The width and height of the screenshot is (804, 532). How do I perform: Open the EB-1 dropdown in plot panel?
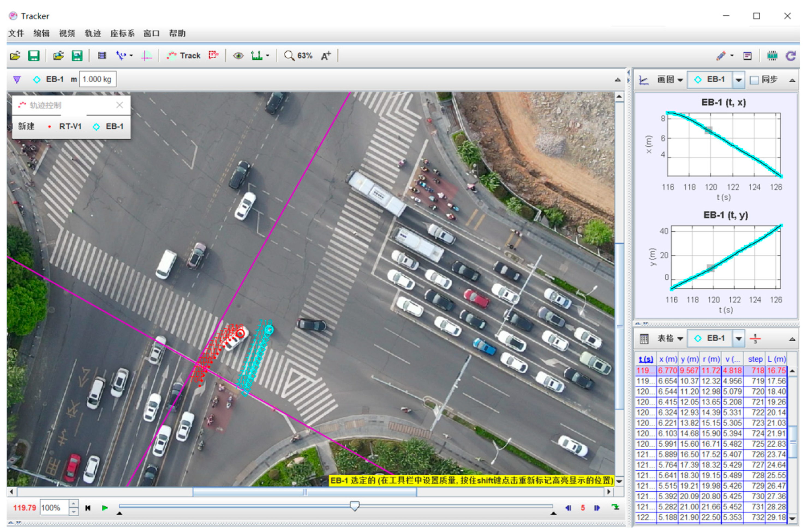coord(739,80)
